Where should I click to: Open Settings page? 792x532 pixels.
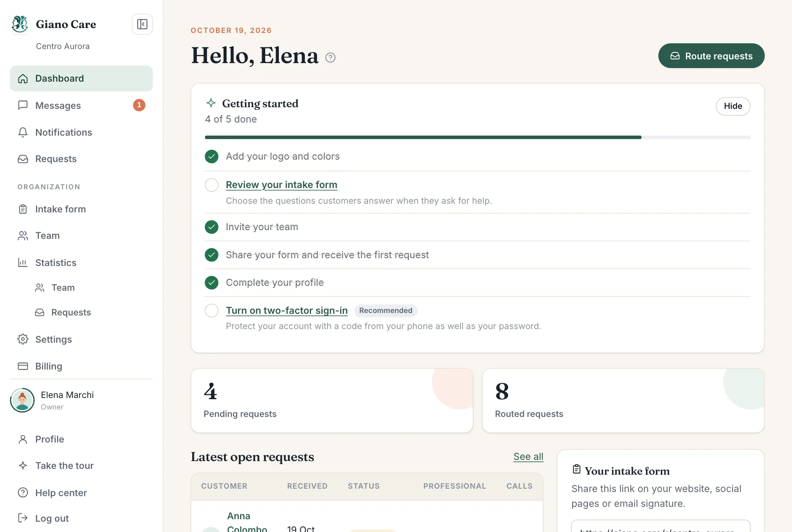click(x=81, y=339)
